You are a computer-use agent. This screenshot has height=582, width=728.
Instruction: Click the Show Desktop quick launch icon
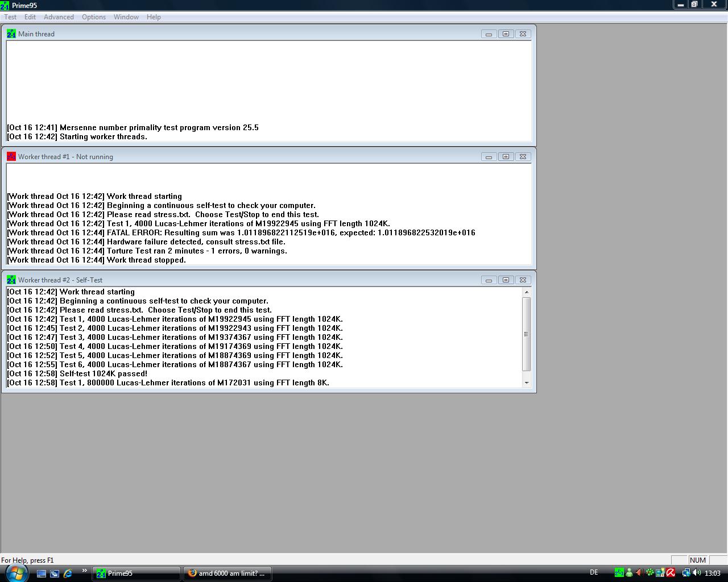tap(42, 573)
